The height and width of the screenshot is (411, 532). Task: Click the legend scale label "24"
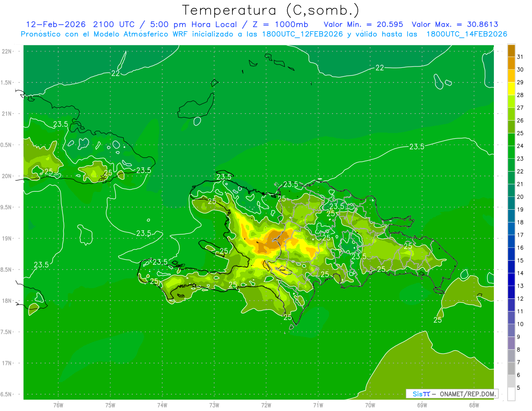pyautogui.click(x=520, y=146)
